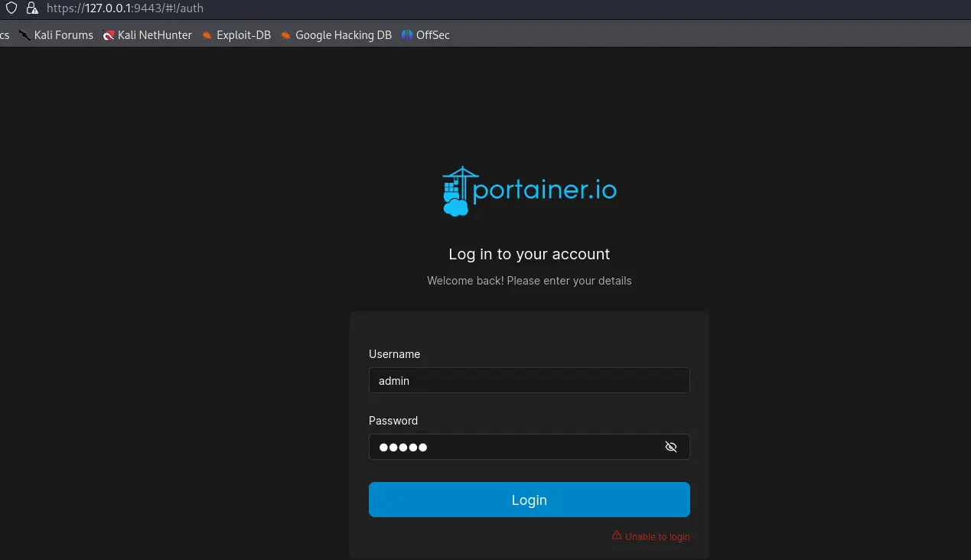Image resolution: width=971 pixels, height=560 pixels.
Task: Toggle password visibility eye icon
Action: pos(671,447)
